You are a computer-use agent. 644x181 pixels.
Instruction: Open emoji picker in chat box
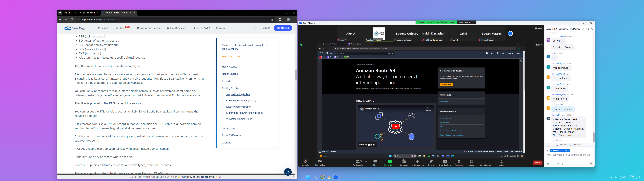(553, 164)
